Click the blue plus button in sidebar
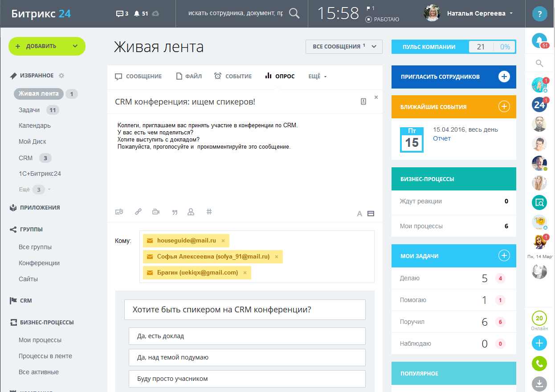 pyautogui.click(x=539, y=343)
